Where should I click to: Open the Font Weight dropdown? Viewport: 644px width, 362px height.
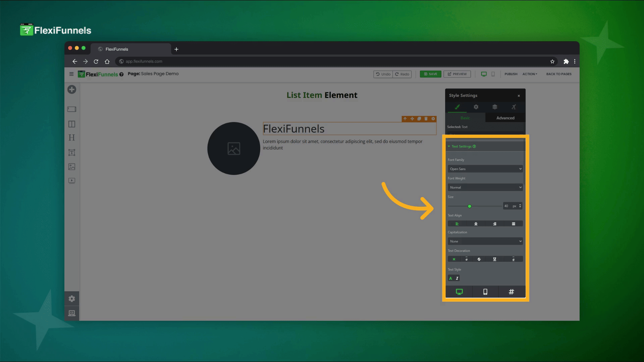pos(485,187)
